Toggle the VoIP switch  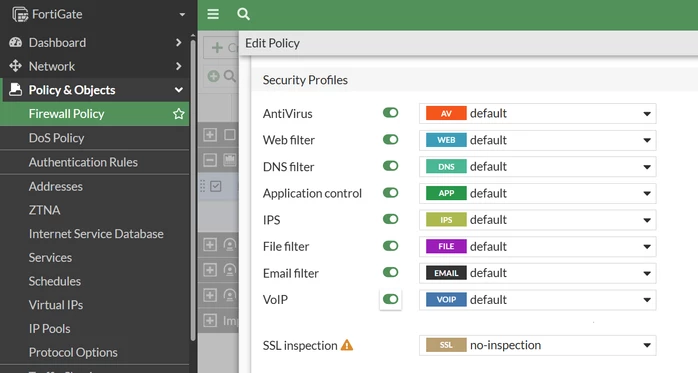point(390,299)
